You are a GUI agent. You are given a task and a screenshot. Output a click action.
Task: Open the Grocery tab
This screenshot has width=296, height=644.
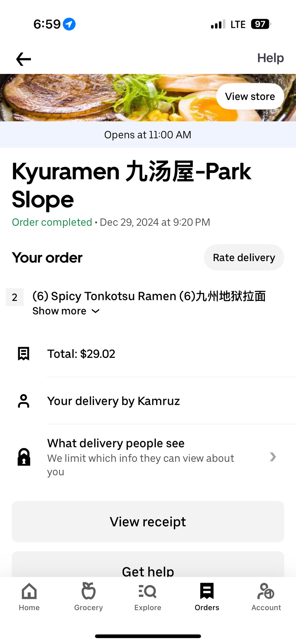tap(89, 596)
